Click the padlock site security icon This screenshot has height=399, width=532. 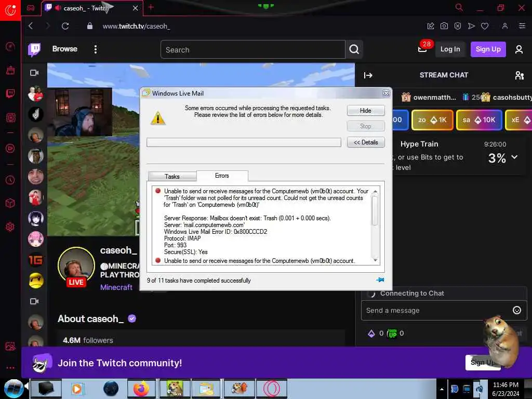point(89,26)
